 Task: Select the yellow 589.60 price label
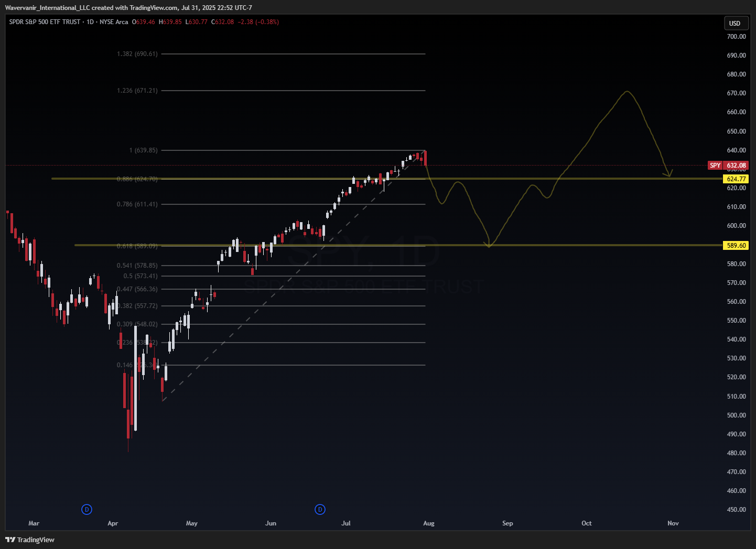coord(736,245)
